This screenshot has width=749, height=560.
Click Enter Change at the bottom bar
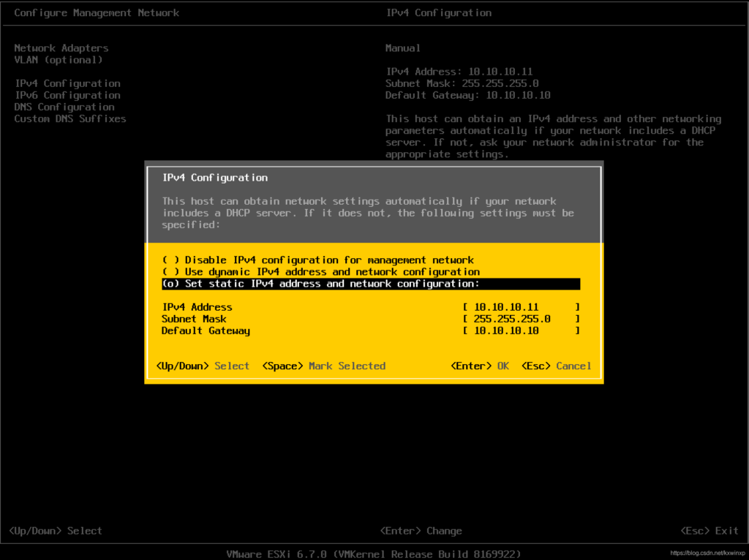[421, 531]
